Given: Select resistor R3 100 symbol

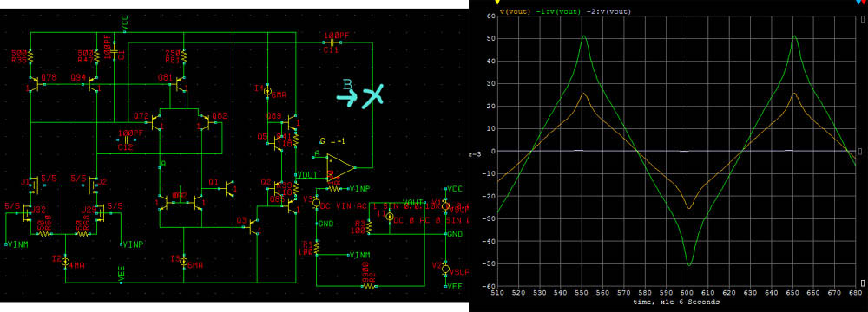Looking at the screenshot, I should pyautogui.click(x=370, y=227).
